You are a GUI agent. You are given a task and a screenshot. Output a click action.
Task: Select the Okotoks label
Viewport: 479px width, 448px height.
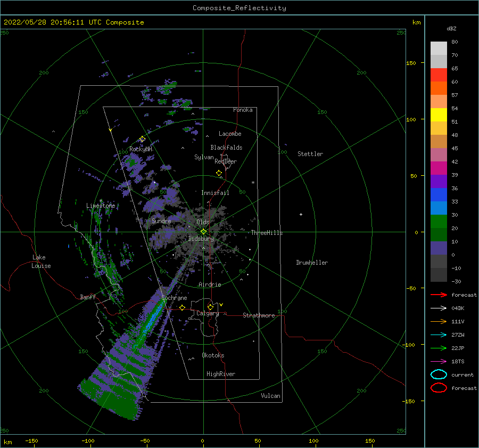(213, 355)
